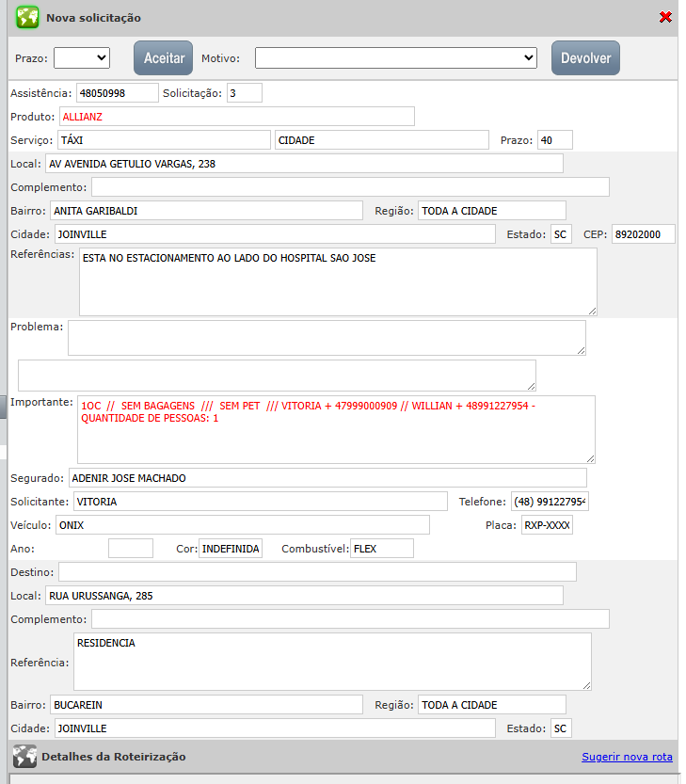Click the Sugerir nova rota link
Viewport: 686px width, 784px height.
[627, 757]
